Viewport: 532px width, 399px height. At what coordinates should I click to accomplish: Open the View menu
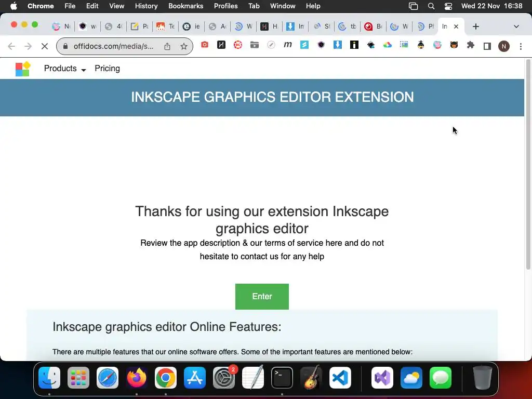[x=117, y=6]
